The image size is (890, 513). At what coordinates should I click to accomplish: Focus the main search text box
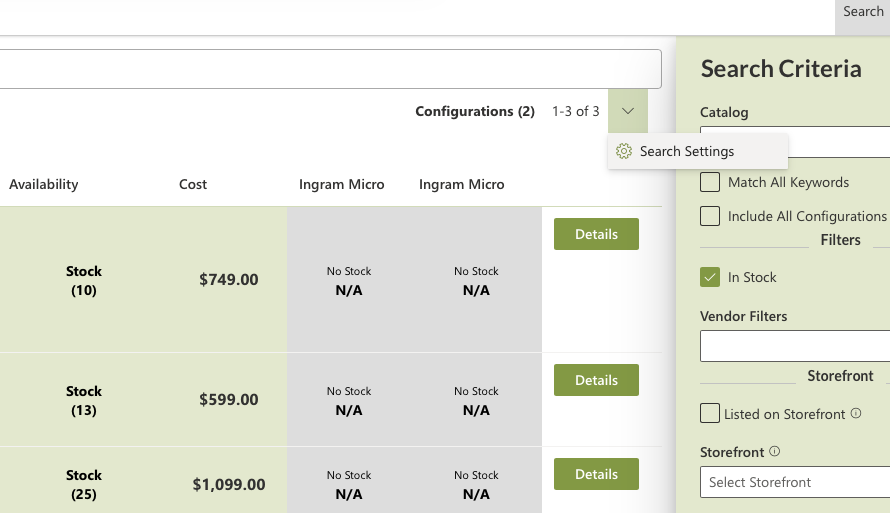330,69
